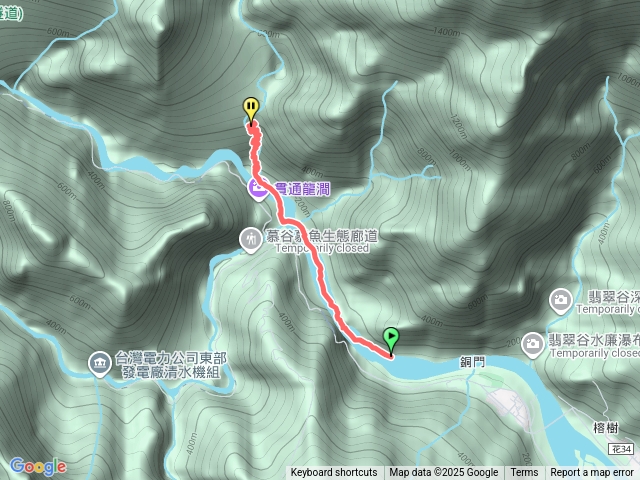Image resolution: width=640 pixels, height=480 pixels.
Task: Click Report a map error link
Action: 591,473
